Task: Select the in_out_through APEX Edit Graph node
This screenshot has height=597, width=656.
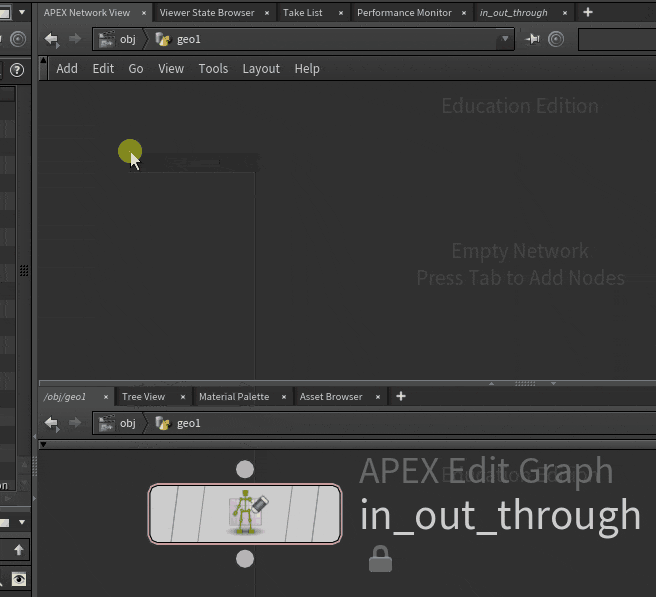Action: [x=245, y=514]
